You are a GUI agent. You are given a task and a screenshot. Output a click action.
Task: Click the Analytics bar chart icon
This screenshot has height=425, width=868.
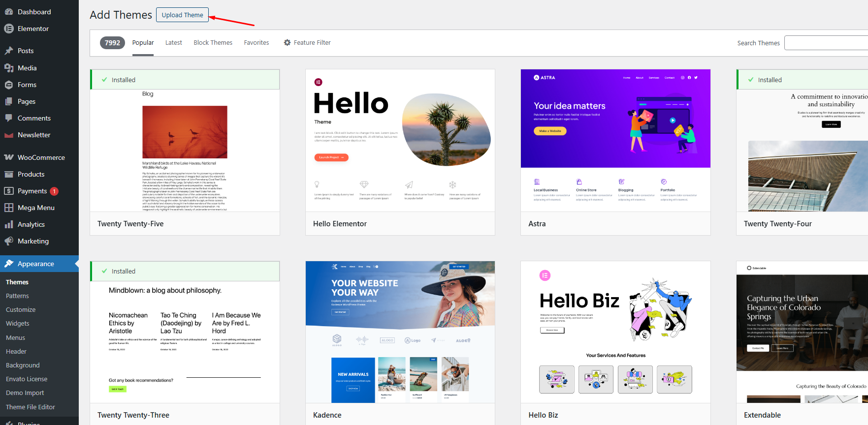point(9,224)
